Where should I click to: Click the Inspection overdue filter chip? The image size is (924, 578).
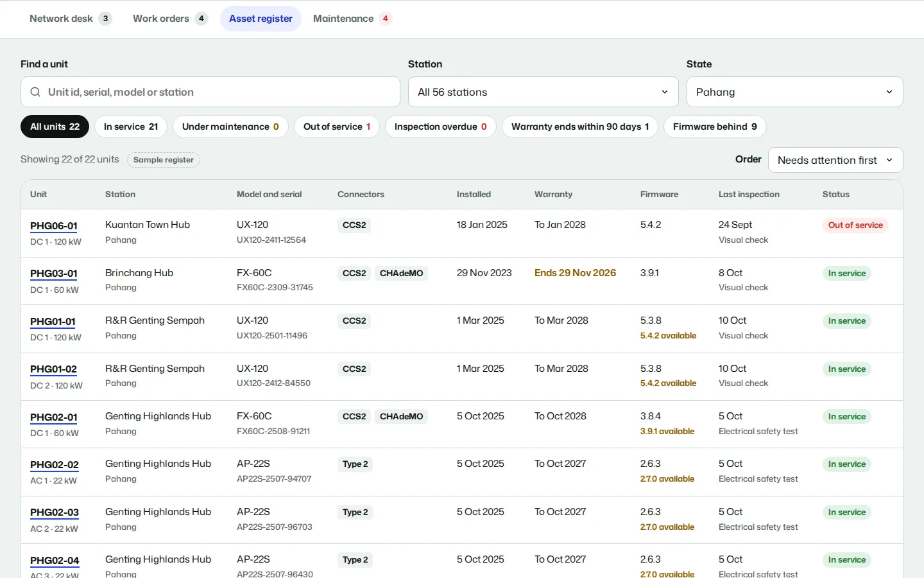(440, 127)
